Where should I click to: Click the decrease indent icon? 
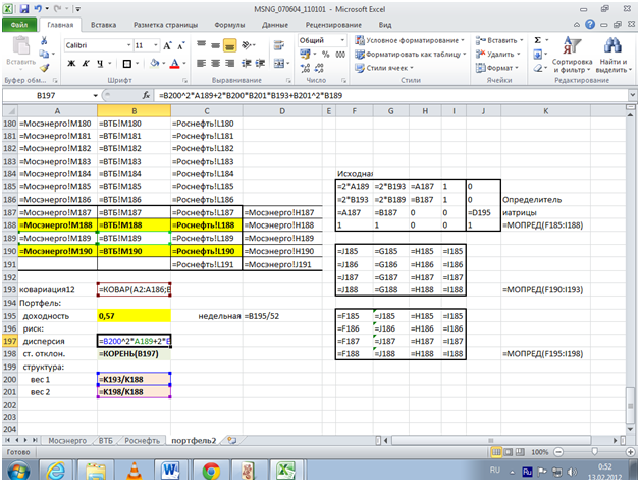point(247,63)
